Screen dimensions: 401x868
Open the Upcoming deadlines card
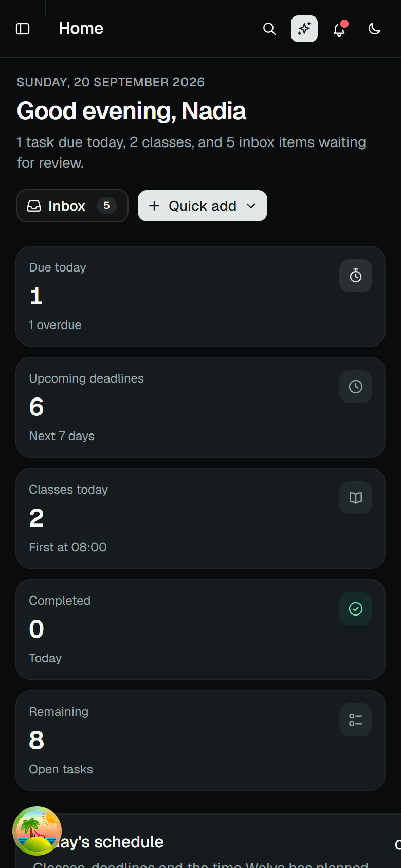(200, 407)
